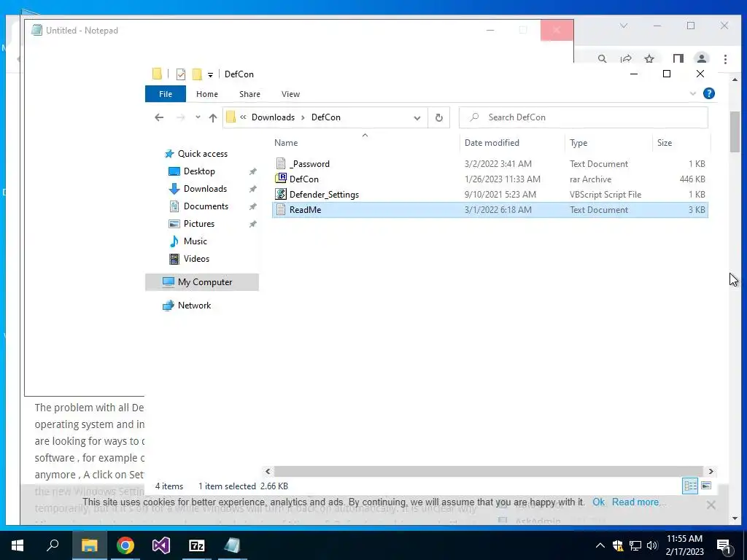Sort by Name column header

tap(286, 143)
